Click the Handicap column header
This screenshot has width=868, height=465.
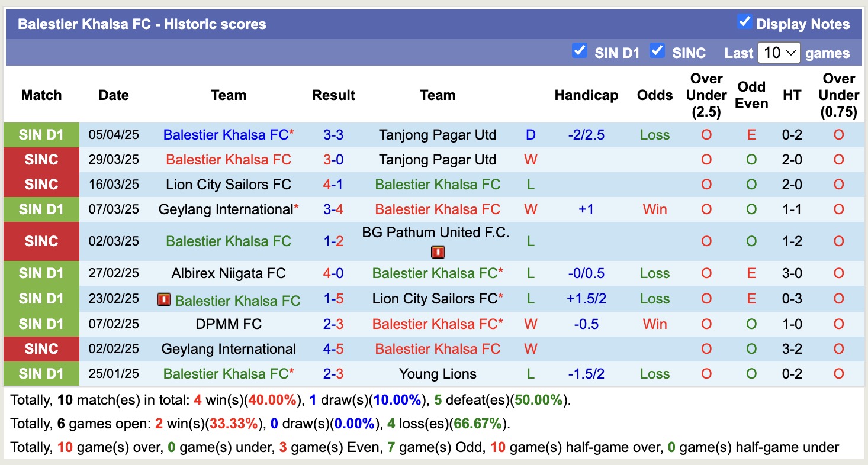pyautogui.click(x=586, y=95)
